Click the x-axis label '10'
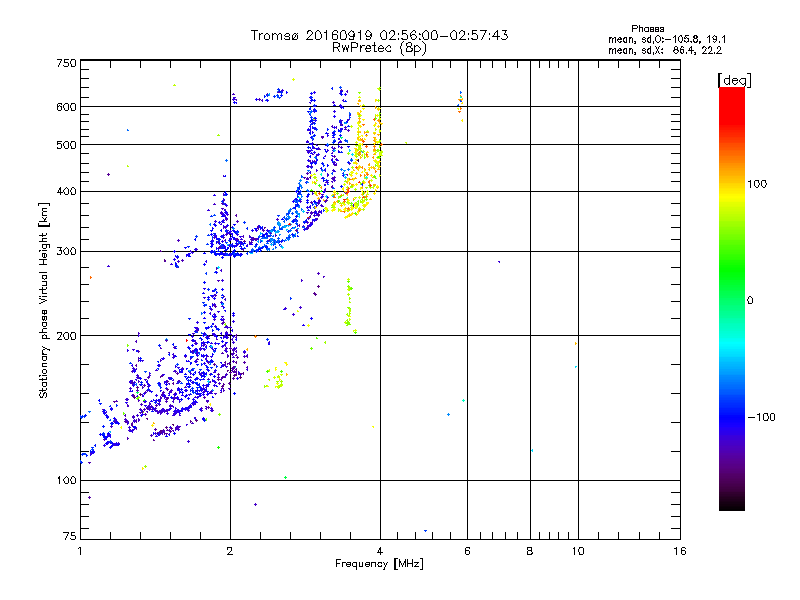The width and height of the screenshot is (800, 600). [x=578, y=551]
